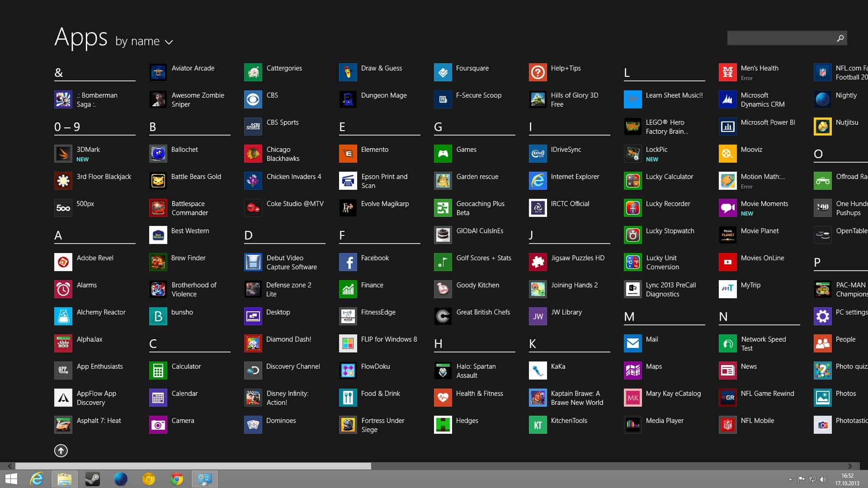The height and width of the screenshot is (488, 868).
Task: Click the right arrow of horizontal scrollbar
Action: [x=850, y=466]
